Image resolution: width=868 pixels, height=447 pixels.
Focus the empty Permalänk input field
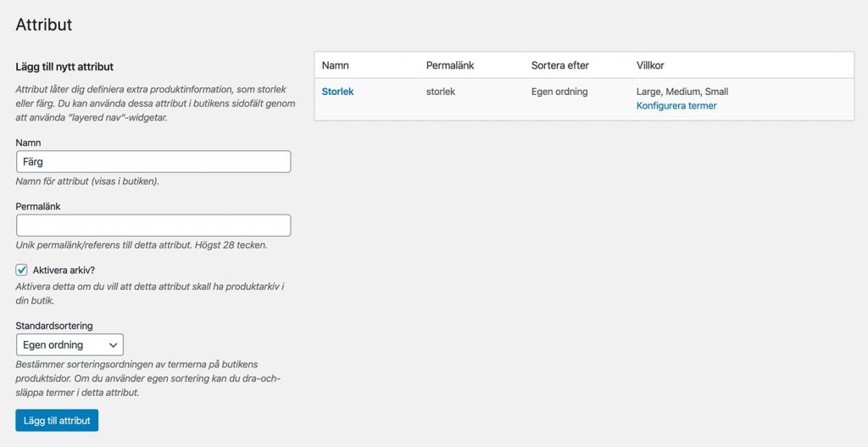(153, 226)
